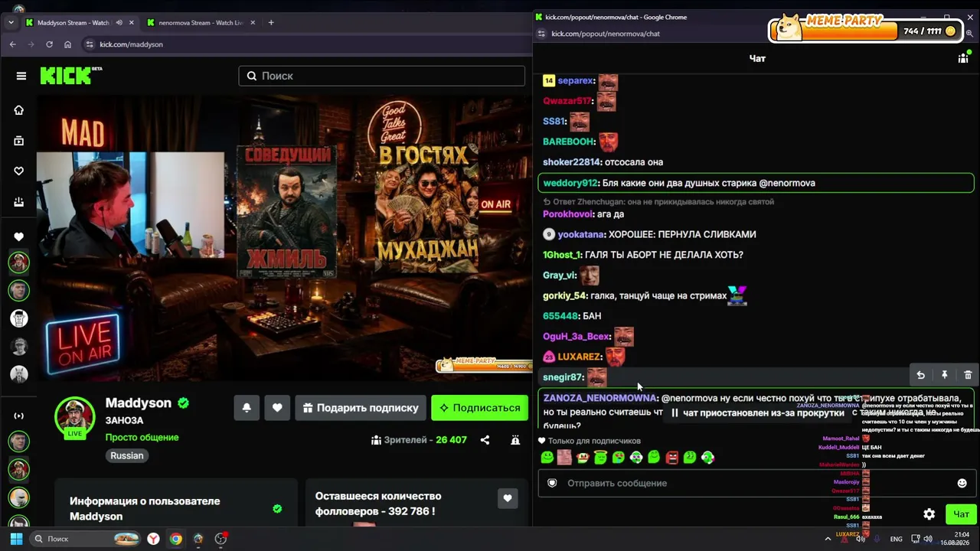980x551 pixels.
Task: Click Maddyson live avatar on channel header
Action: (75, 417)
